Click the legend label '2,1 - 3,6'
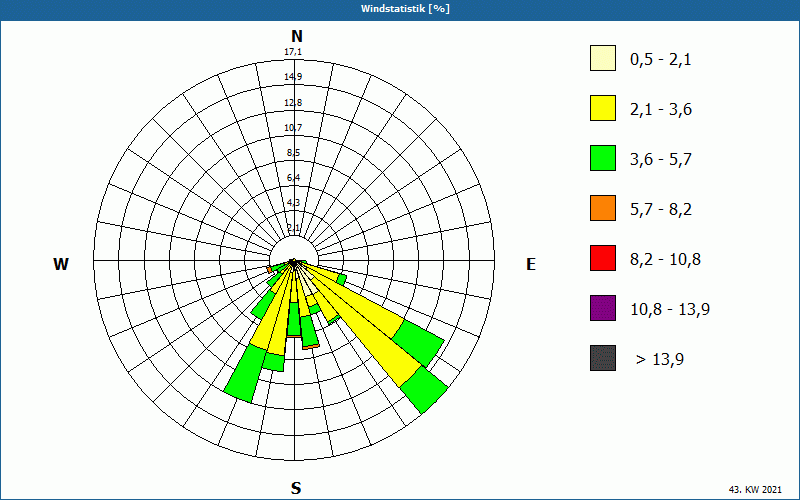This screenshot has height=500, width=800. (x=661, y=110)
